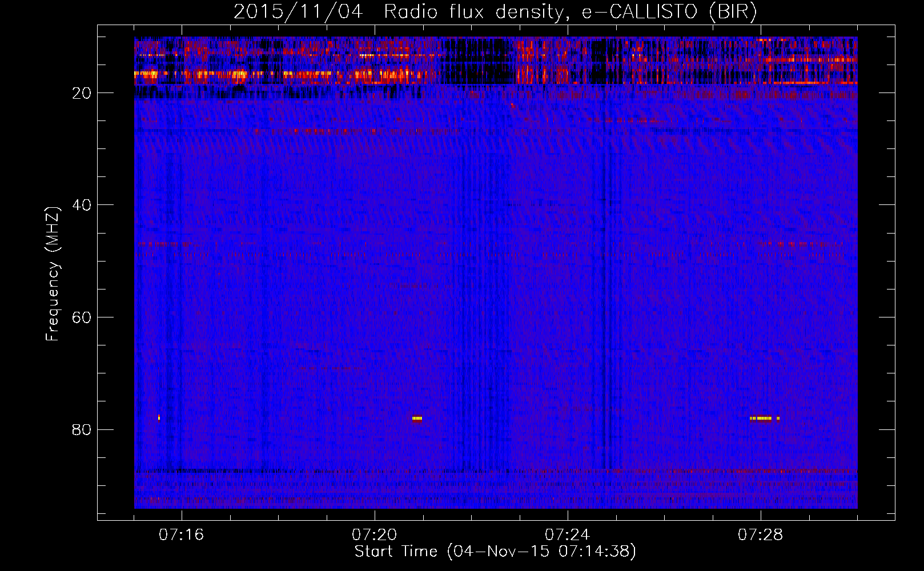This screenshot has height=571, width=924.
Task: Click the 07:28 time tick label
Action: [x=760, y=535]
